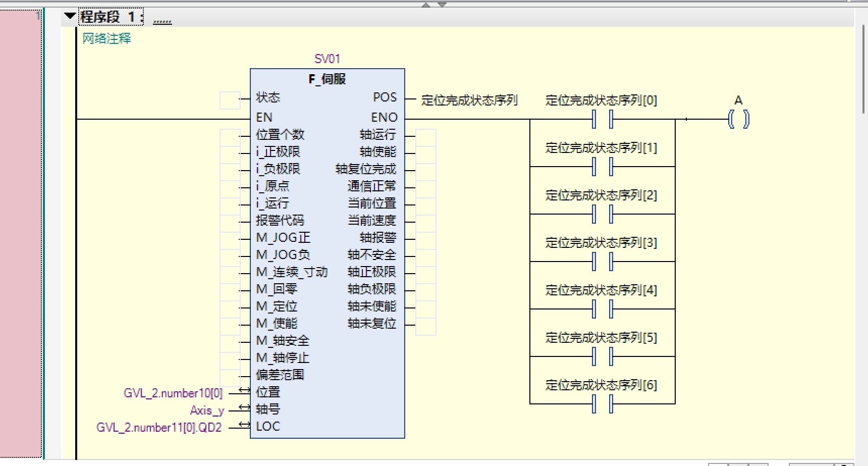Select output coil A

(739, 120)
